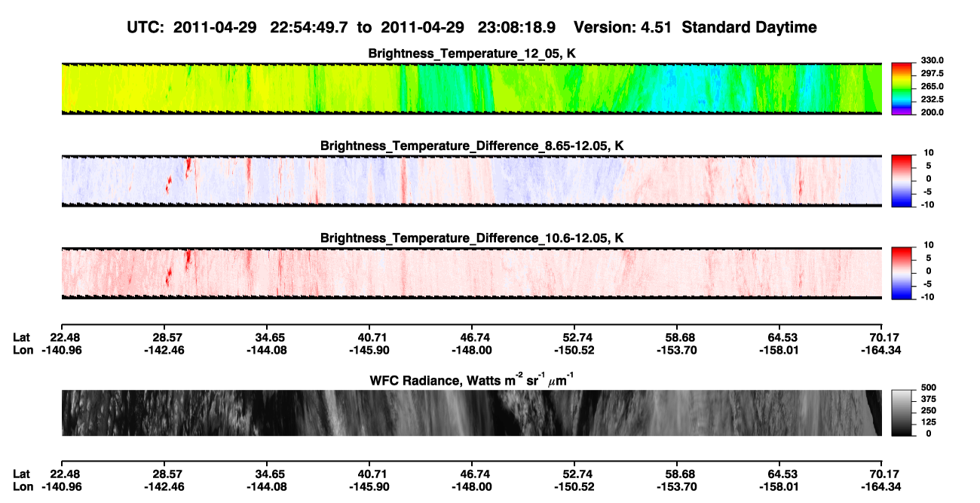Click the '375' tick on WFC color bar

pos(928,399)
